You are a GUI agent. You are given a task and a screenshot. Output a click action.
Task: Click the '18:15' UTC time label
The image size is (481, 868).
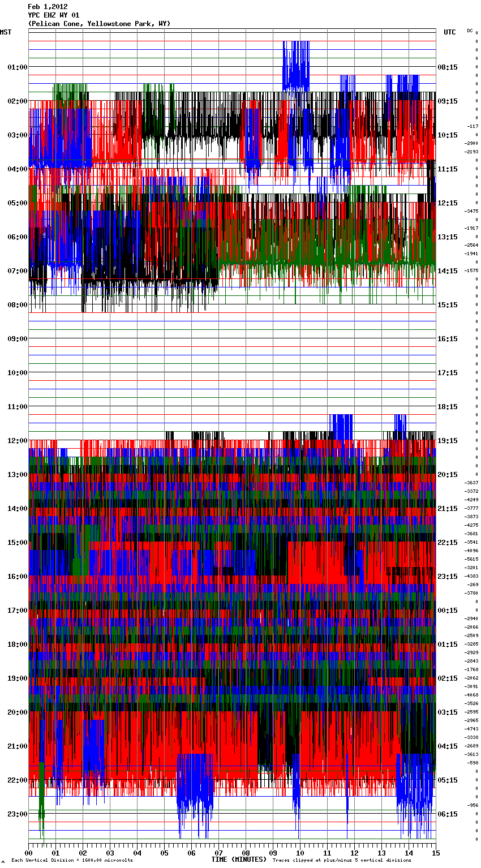click(448, 406)
